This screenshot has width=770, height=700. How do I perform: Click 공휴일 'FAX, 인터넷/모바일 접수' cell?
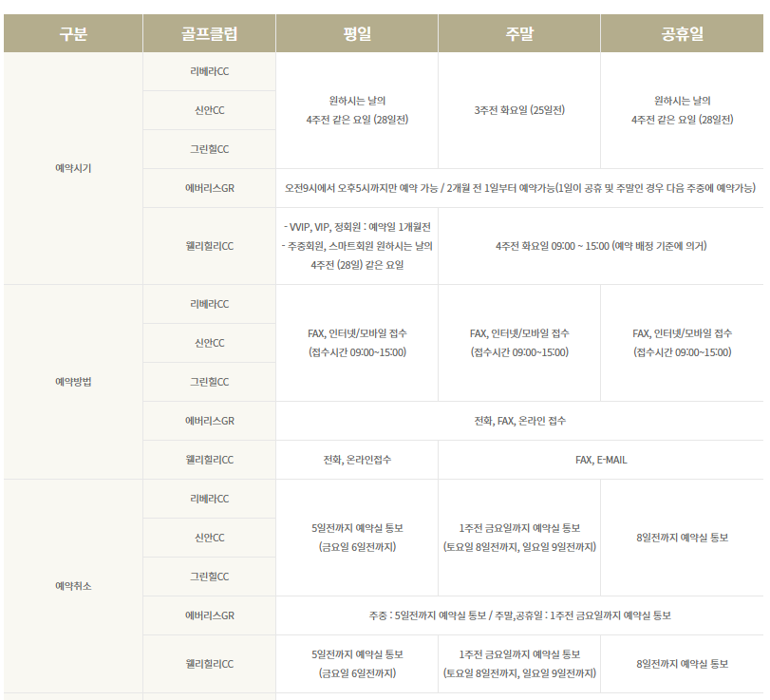click(682, 343)
